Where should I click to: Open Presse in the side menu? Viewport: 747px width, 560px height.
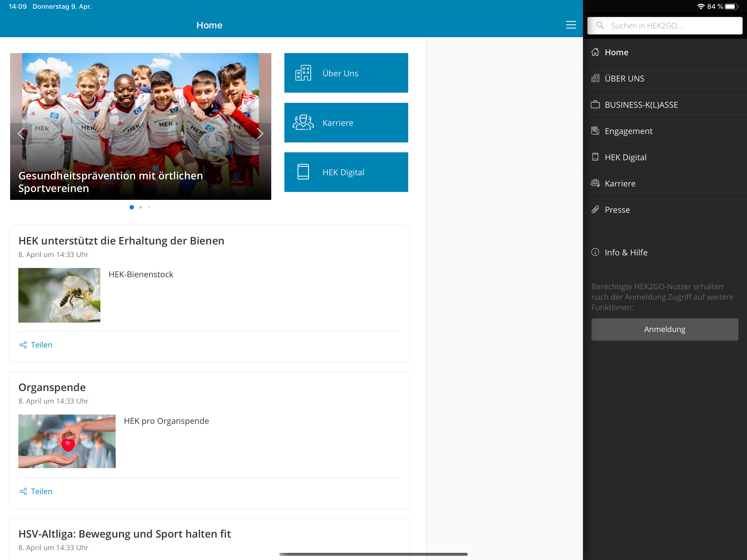(x=665, y=210)
